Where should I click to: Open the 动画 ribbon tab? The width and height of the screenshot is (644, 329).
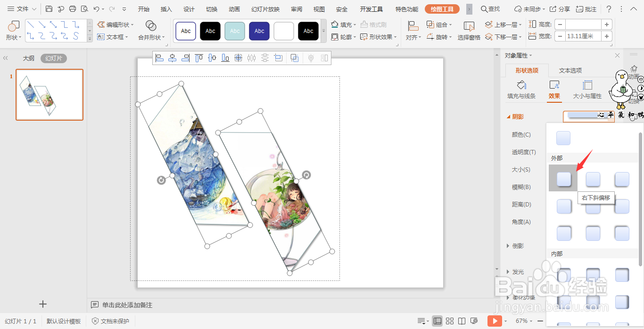234,9
